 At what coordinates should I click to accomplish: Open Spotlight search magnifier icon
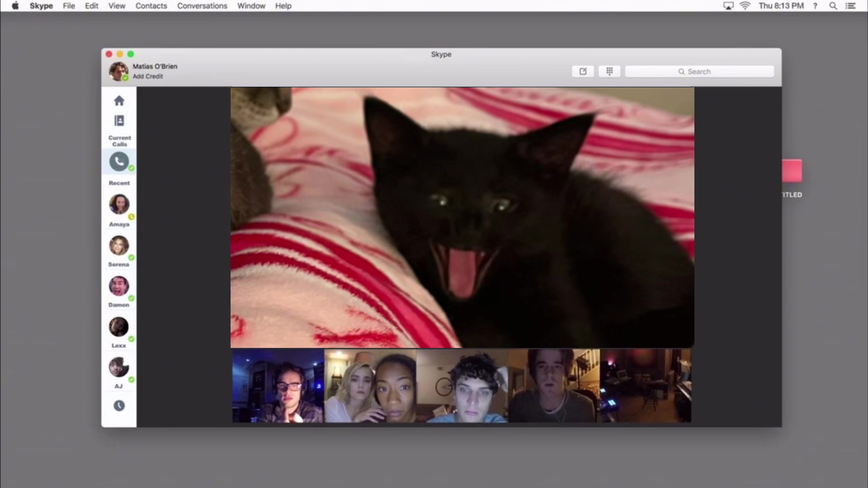pyautogui.click(x=833, y=6)
